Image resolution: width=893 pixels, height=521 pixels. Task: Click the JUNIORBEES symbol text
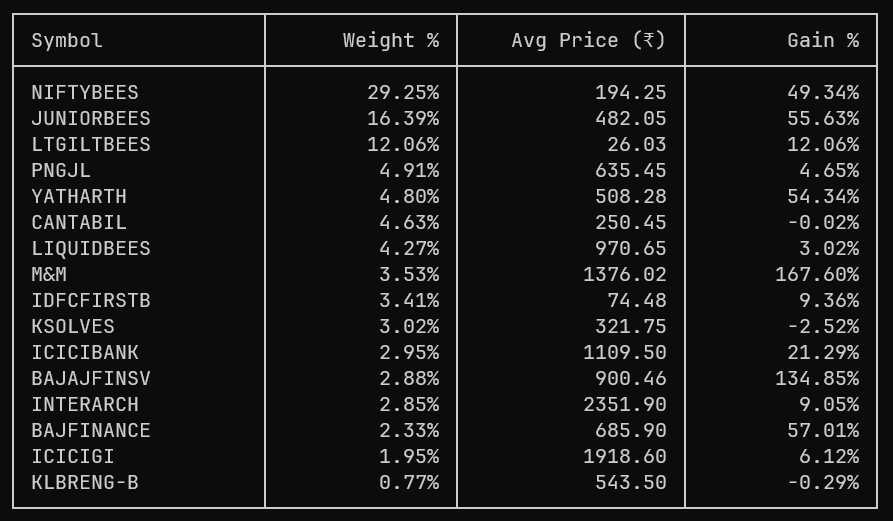(x=91, y=119)
